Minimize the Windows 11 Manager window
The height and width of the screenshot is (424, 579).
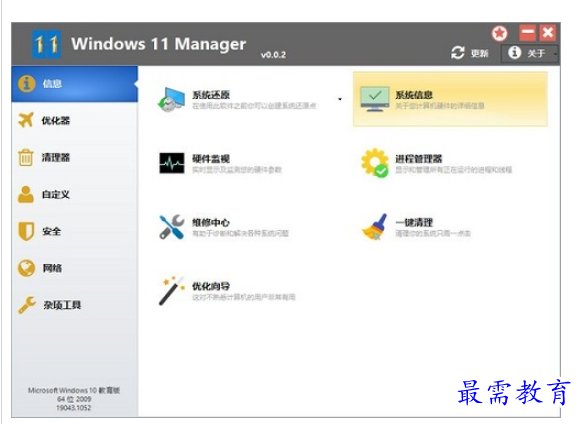click(527, 33)
